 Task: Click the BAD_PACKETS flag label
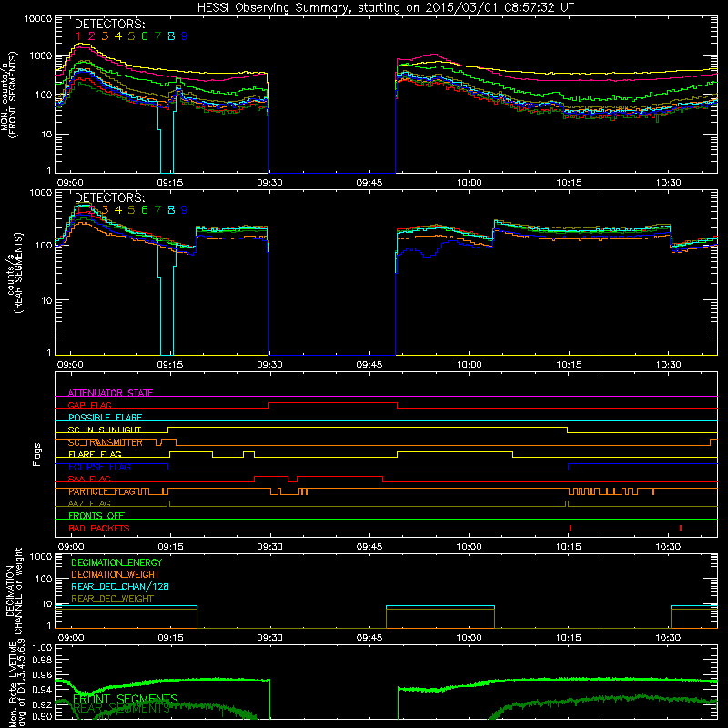[99, 528]
